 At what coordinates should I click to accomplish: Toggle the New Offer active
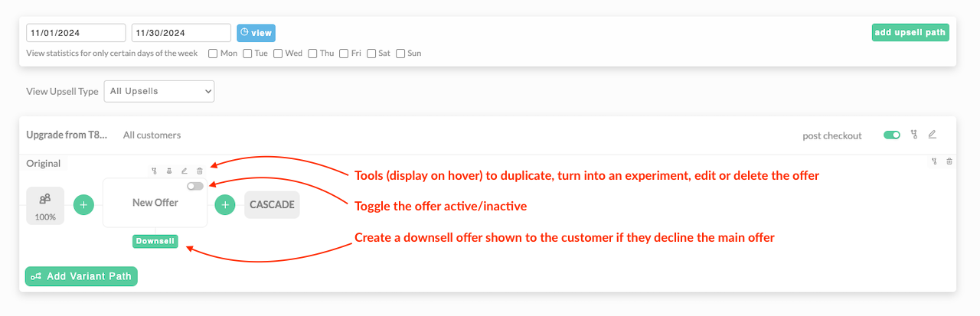pos(195,186)
